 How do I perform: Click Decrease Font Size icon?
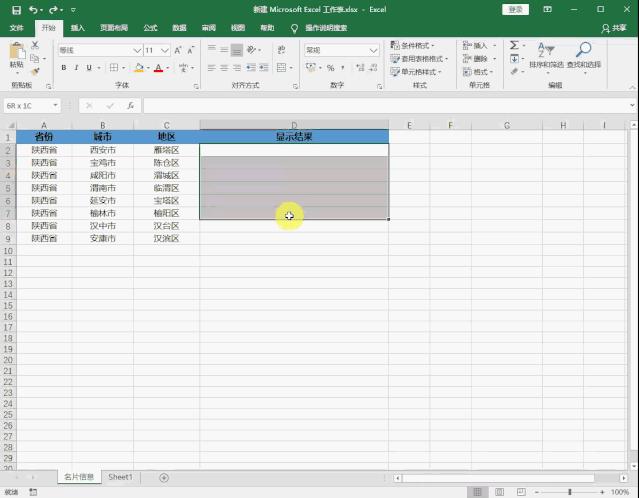(190, 50)
